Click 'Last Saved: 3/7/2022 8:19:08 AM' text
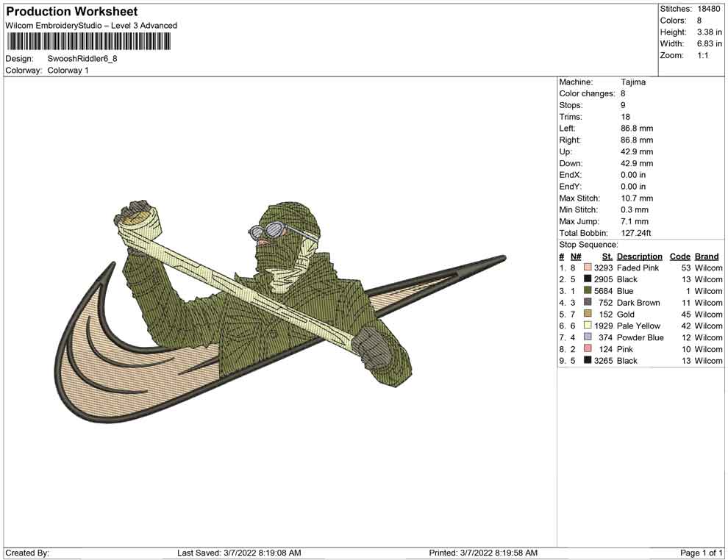 [239, 553]
